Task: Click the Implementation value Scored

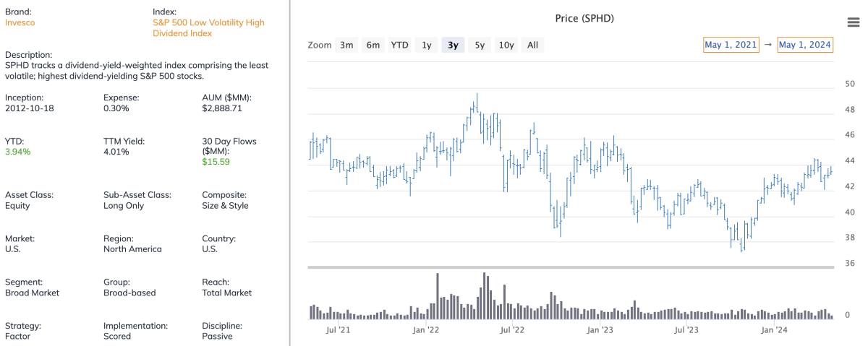Action: (x=117, y=336)
